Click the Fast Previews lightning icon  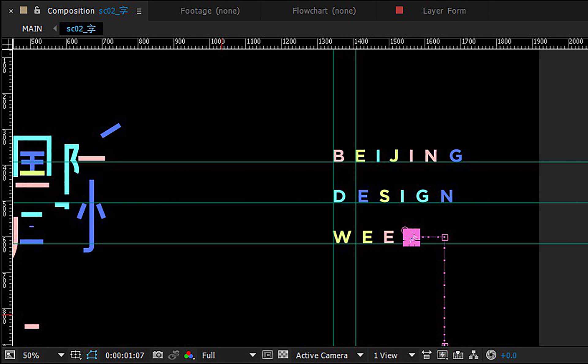point(443,355)
